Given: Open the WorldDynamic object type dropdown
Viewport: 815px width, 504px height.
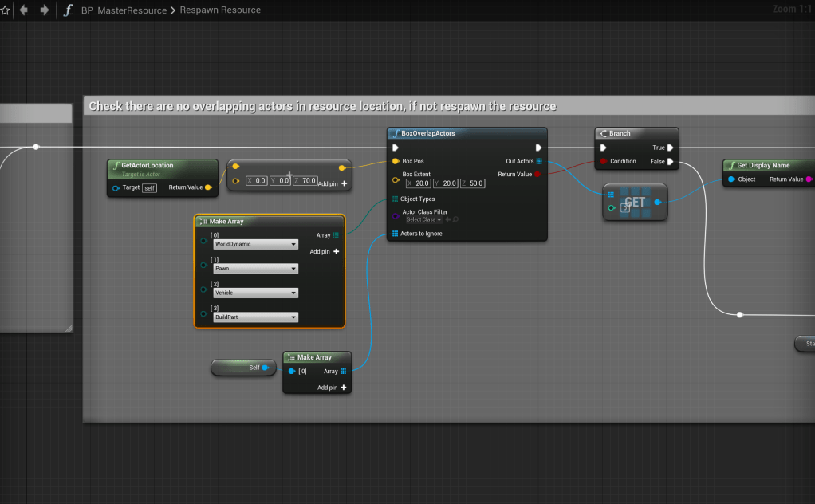Looking at the screenshot, I should point(255,244).
